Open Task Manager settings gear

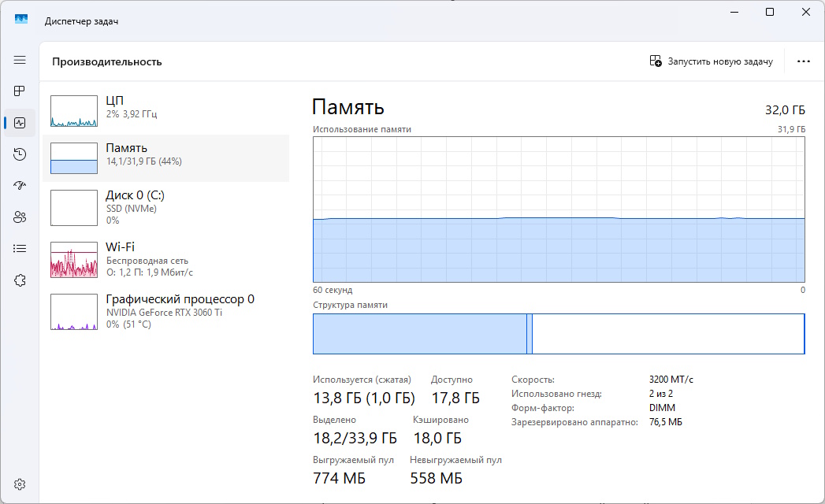[20, 484]
